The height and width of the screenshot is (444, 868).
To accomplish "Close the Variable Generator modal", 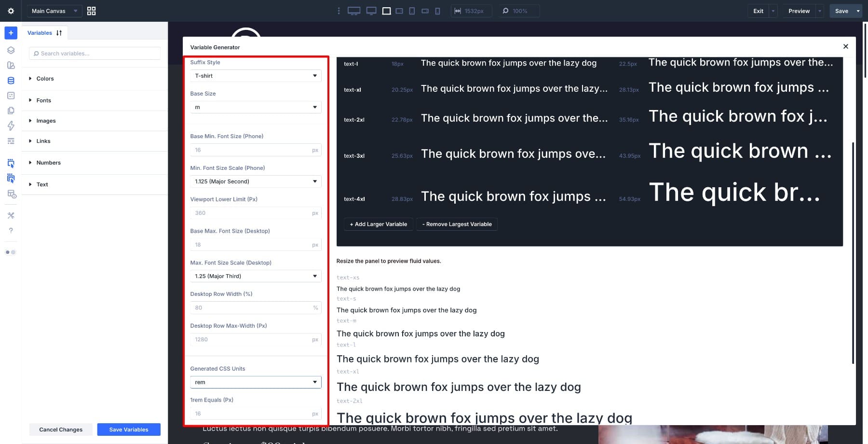I will pyautogui.click(x=845, y=46).
